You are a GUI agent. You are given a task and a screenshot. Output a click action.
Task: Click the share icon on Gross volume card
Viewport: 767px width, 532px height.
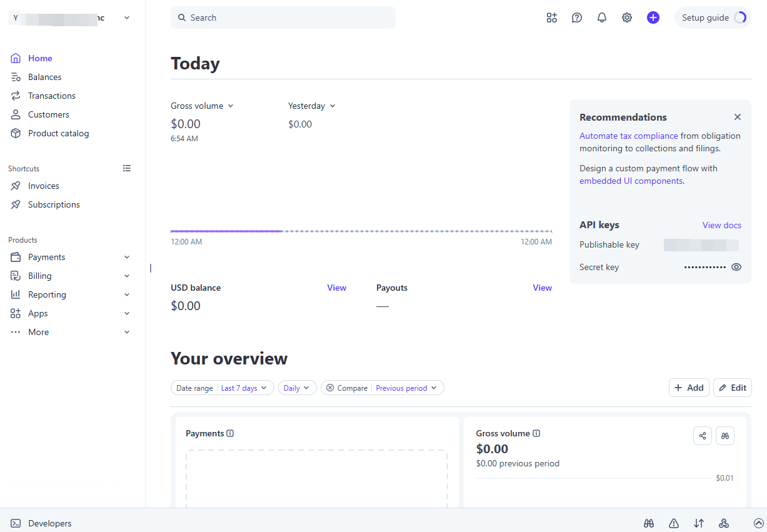pos(703,436)
